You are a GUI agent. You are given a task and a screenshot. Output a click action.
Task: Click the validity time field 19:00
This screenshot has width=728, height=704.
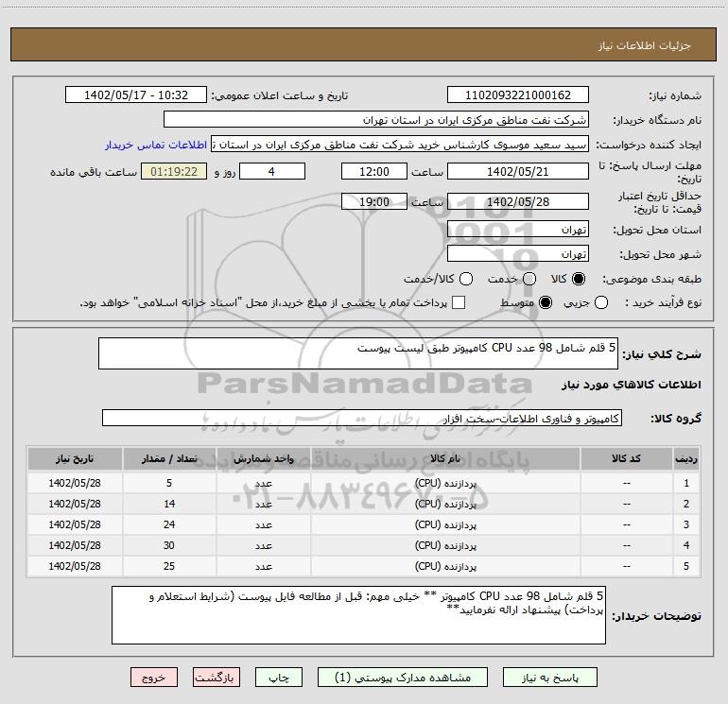pos(374,202)
